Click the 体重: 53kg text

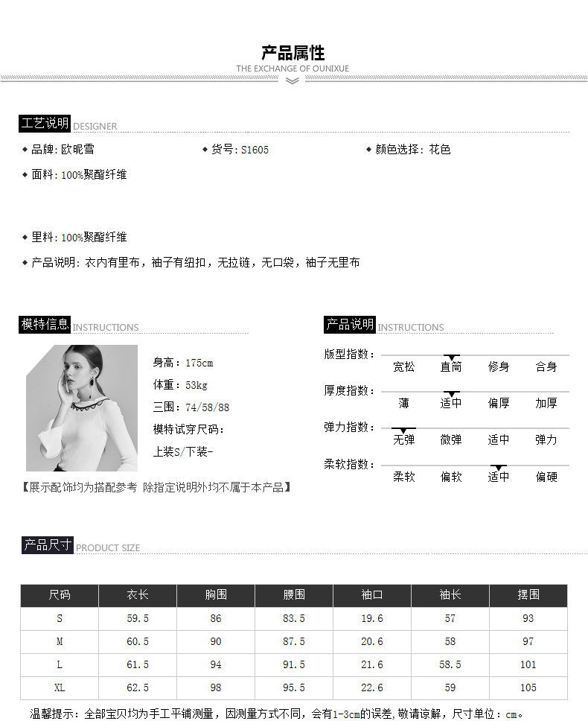180,385
